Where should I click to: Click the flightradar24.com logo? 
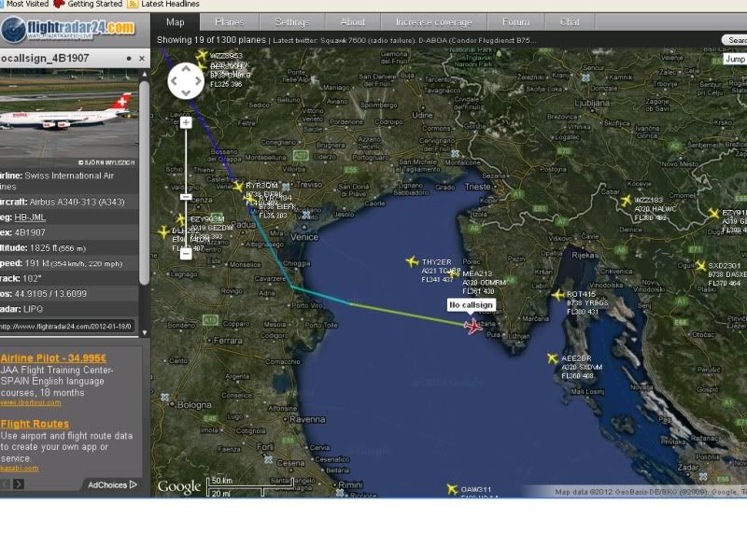tap(68, 30)
